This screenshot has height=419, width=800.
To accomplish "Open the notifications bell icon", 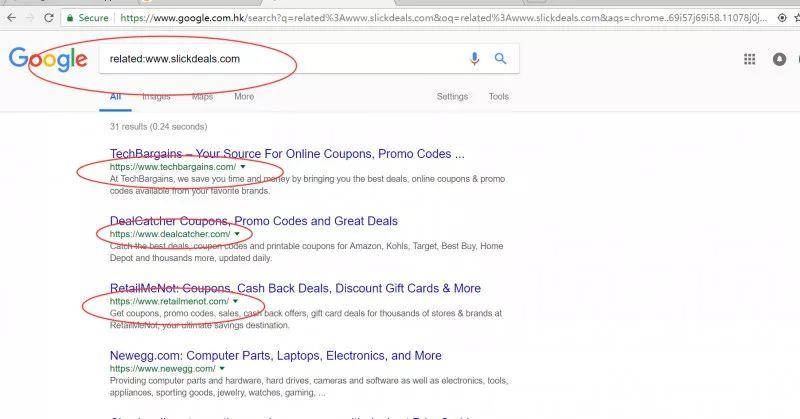I will [779, 59].
